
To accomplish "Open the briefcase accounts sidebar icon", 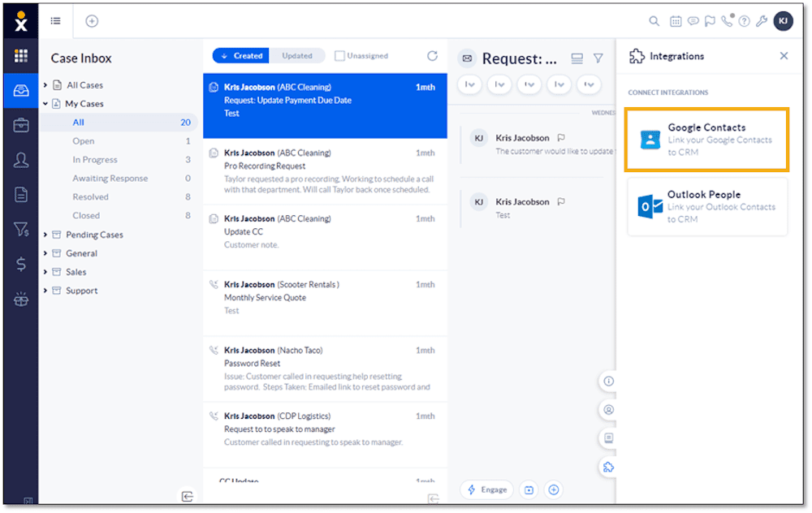I will [x=21, y=125].
